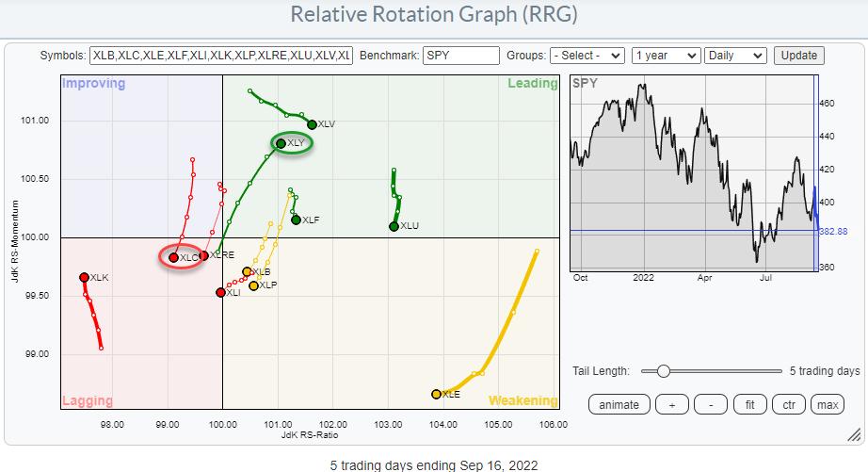Select the XLF data point

[296, 220]
